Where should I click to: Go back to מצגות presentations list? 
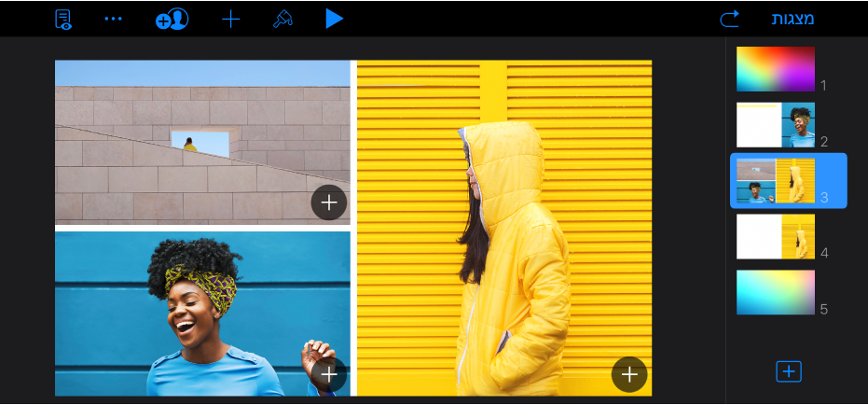[x=792, y=20]
